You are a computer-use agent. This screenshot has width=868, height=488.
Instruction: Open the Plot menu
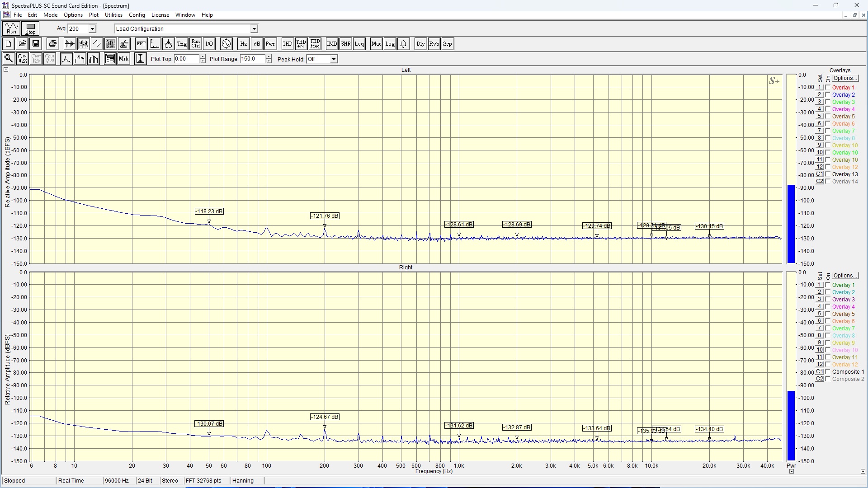pyautogui.click(x=94, y=15)
